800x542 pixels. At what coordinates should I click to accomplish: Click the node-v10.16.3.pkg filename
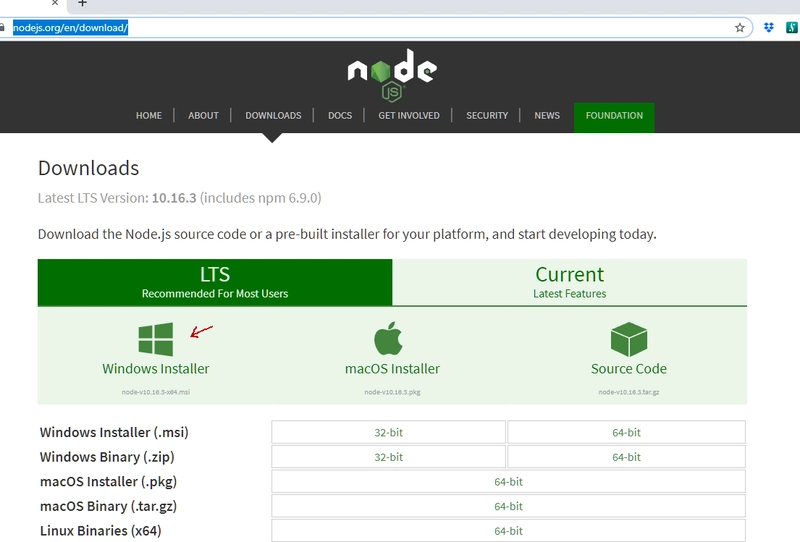[392, 392]
